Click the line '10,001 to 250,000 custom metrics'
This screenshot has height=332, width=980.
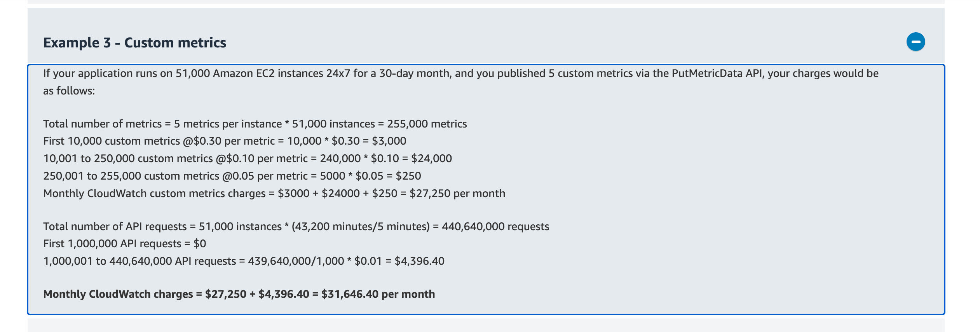pyautogui.click(x=248, y=158)
